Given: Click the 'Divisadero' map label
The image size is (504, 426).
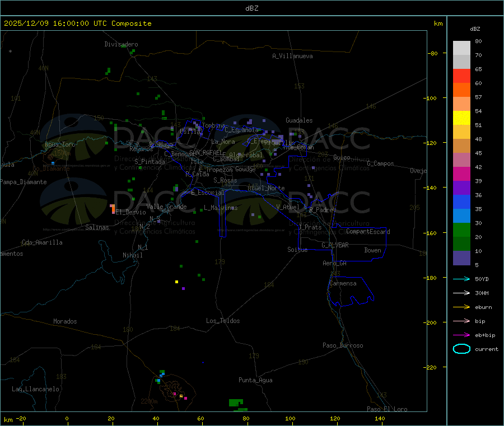Looking at the screenshot, I should pos(121,44).
